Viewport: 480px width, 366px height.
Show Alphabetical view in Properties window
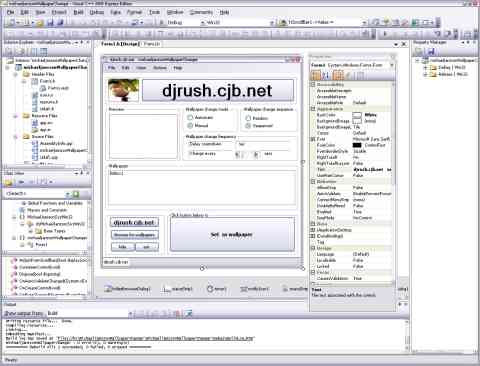[326, 75]
